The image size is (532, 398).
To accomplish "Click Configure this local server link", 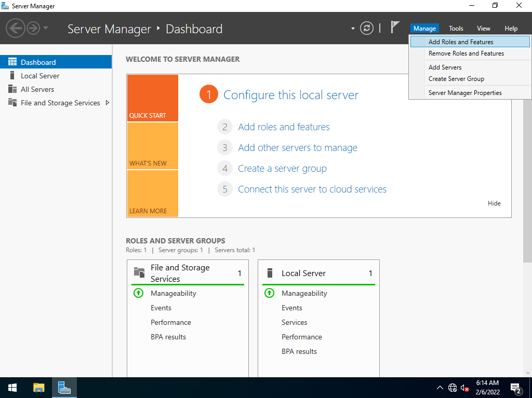I will pos(291,94).
